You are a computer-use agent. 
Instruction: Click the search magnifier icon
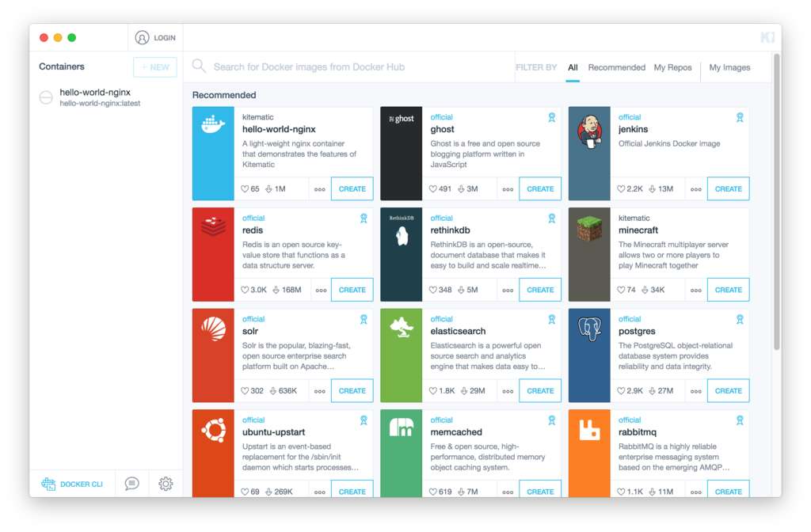click(199, 66)
